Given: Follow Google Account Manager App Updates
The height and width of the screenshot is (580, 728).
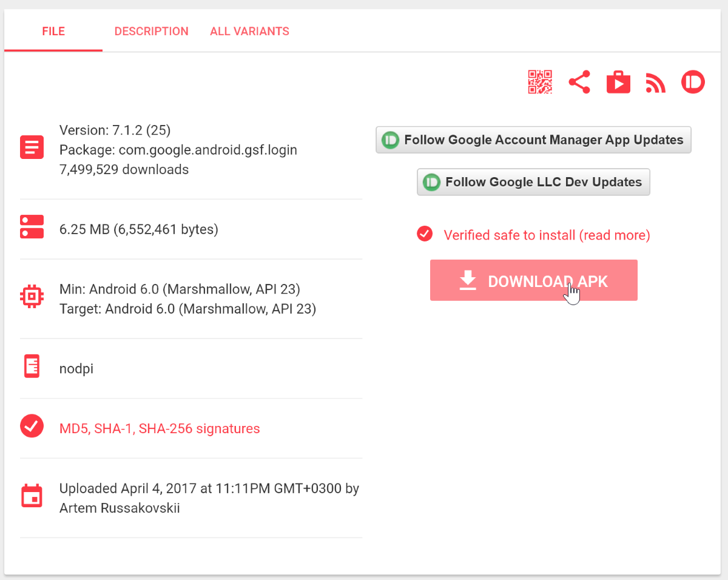Looking at the screenshot, I should 533,140.
